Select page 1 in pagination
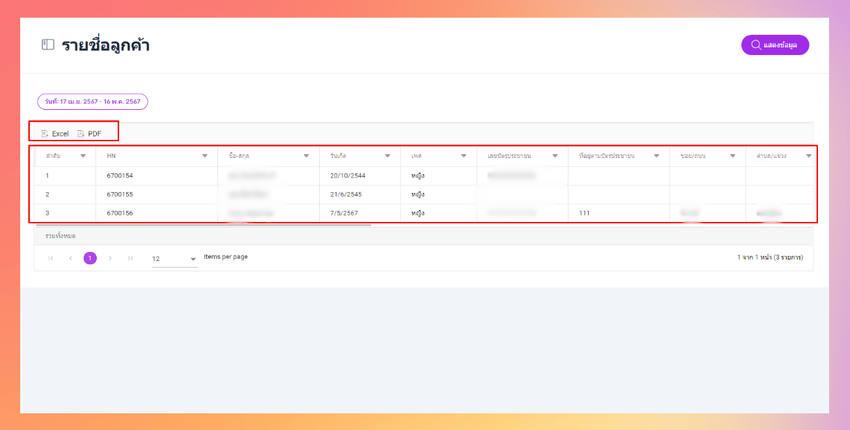850x430 pixels. tap(90, 258)
